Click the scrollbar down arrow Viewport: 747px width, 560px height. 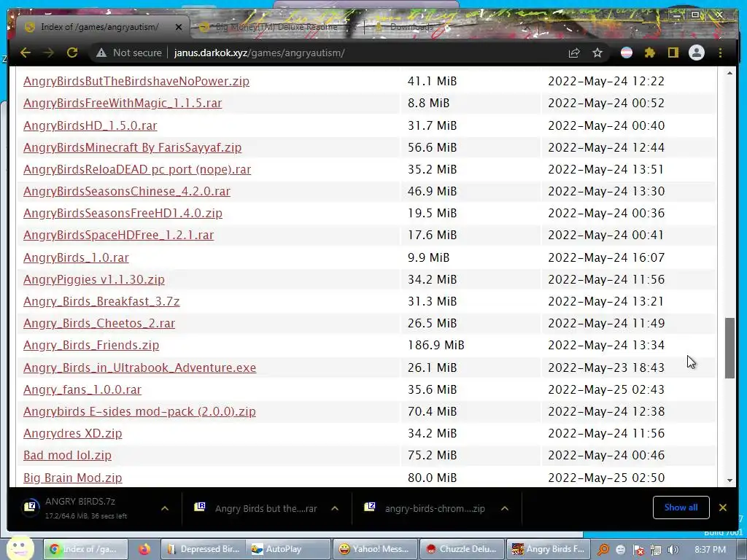(x=729, y=480)
